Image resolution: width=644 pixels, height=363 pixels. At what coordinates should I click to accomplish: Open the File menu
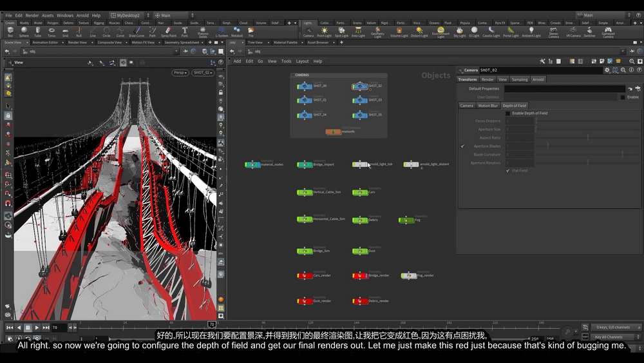coord(8,15)
